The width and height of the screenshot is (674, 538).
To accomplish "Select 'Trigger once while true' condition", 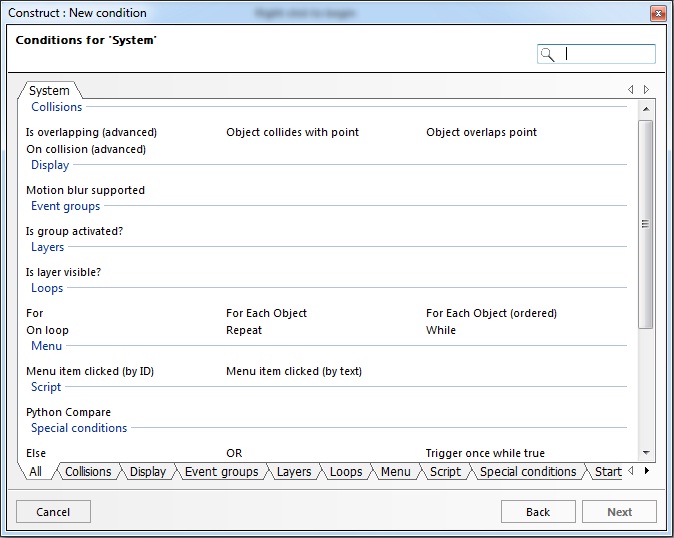I will pos(485,453).
